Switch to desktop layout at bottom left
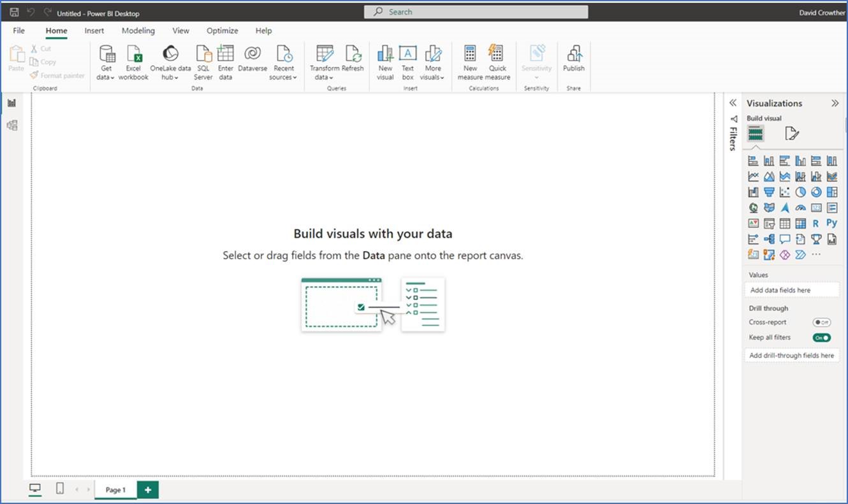Image resolution: width=848 pixels, height=504 pixels. pyautogui.click(x=35, y=489)
